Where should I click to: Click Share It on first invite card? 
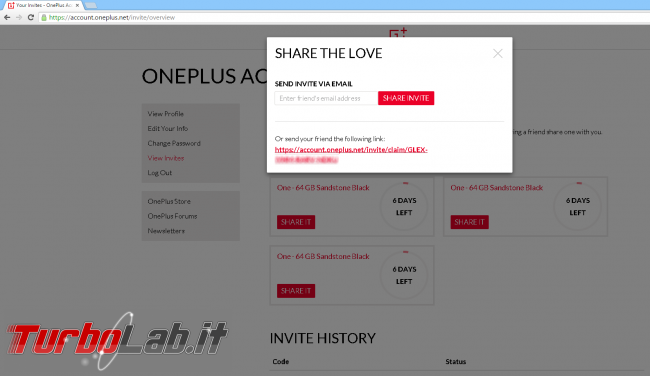point(296,222)
